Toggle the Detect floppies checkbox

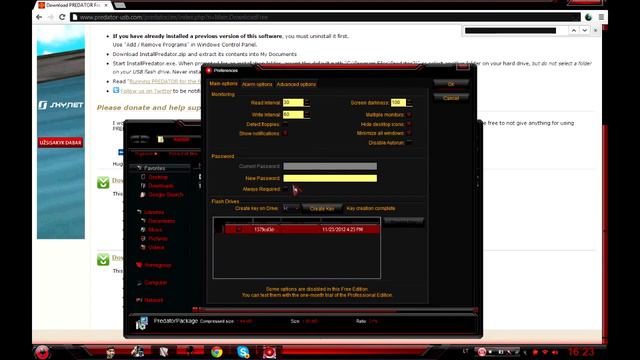tap(285, 124)
